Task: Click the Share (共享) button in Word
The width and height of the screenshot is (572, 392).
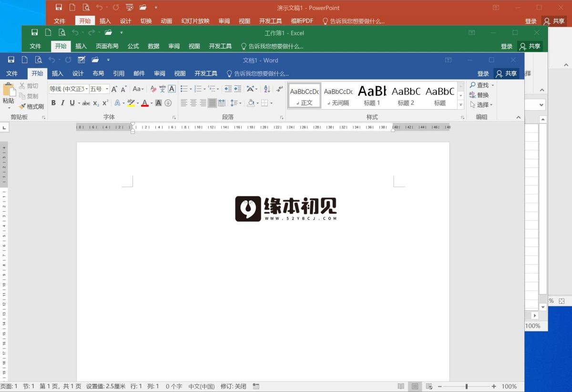Action: click(506, 73)
